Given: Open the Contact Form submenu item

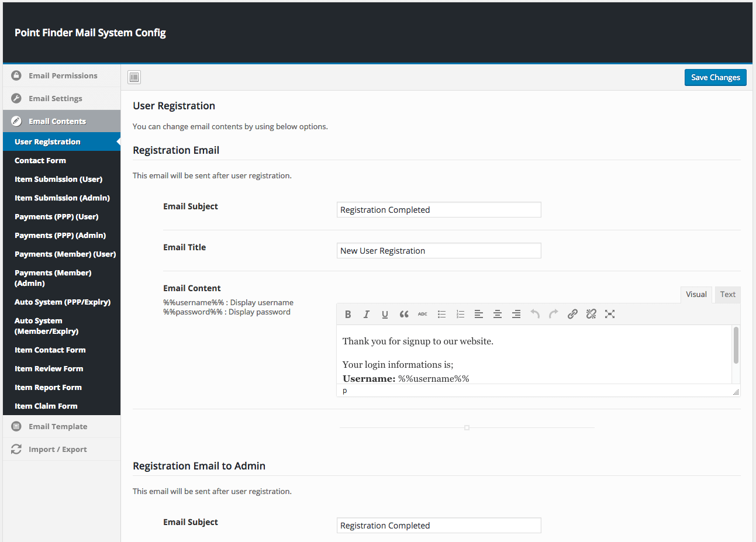Looking at the screenshot, I should point(40,161).
